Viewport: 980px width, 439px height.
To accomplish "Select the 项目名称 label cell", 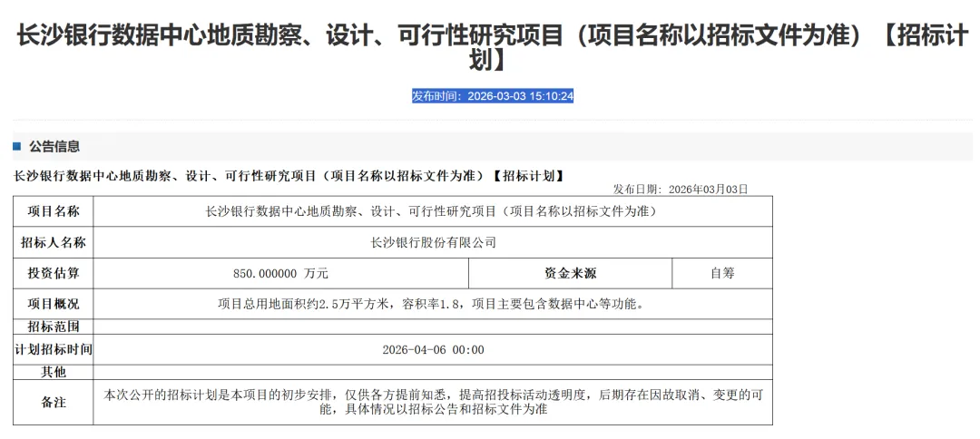I will coord(54,211).
